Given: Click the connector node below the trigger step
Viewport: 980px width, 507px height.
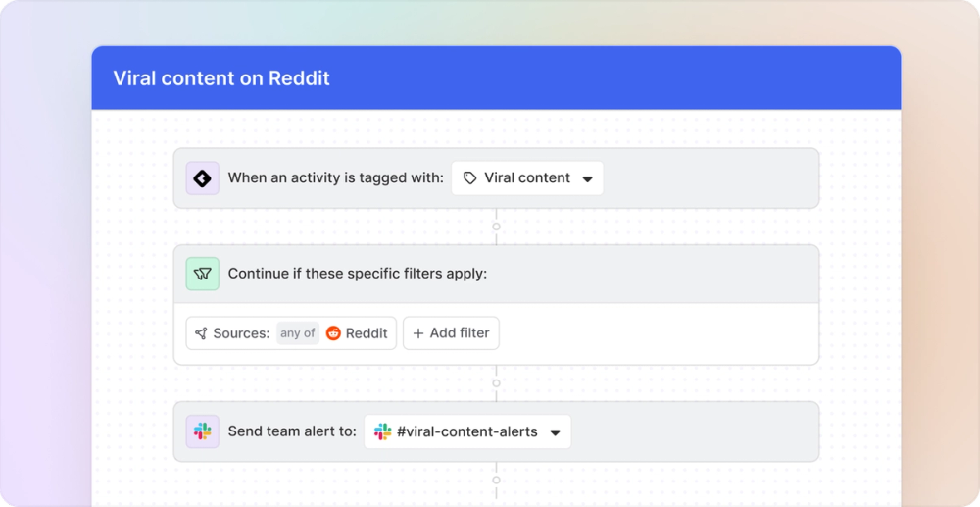Looking at the screenshot, I should tap(496, 227).
